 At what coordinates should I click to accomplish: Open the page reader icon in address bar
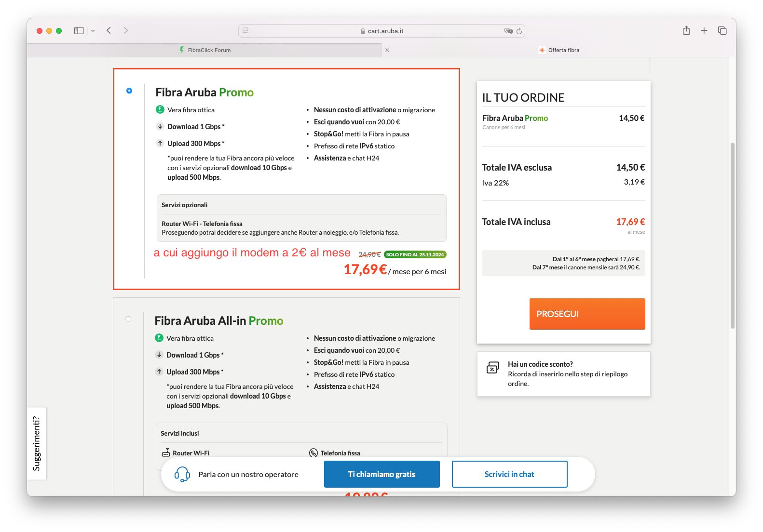(245, 31)
